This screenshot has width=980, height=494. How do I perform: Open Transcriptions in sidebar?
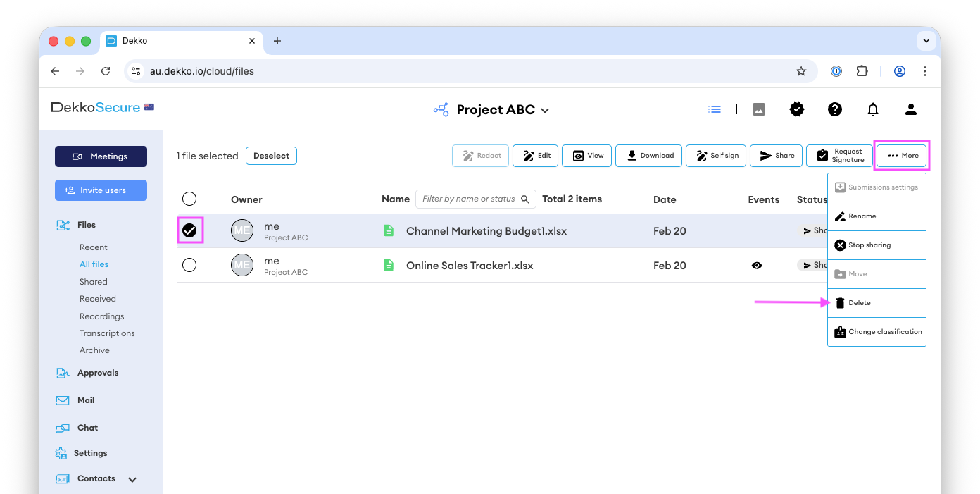pyautogui.click(x=107, y=333)
